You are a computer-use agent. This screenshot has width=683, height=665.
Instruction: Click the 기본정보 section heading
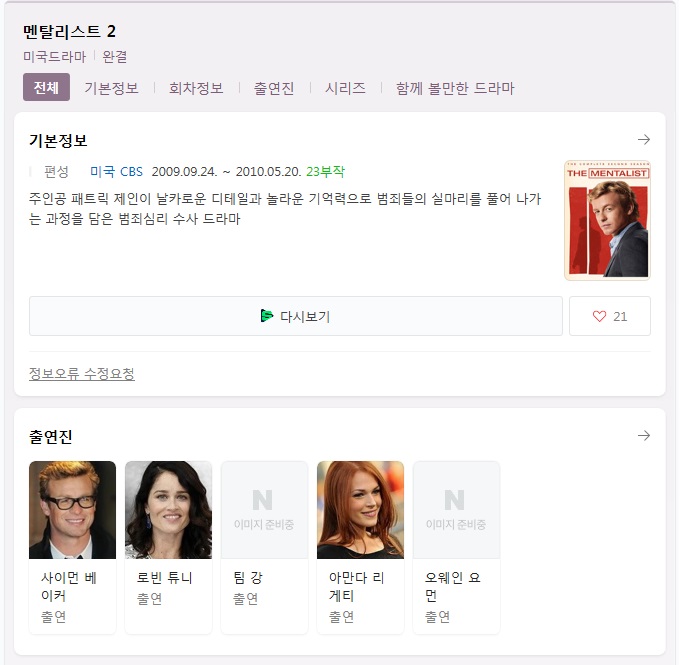click(58, 140)
